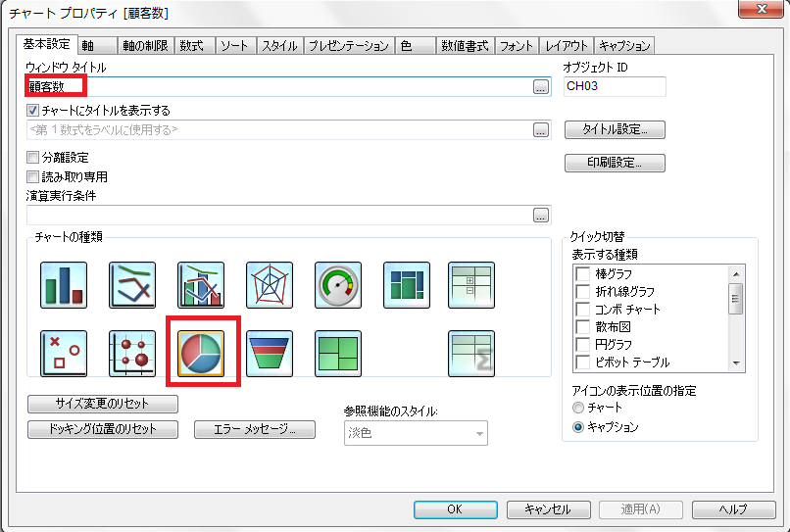This screenshot has width=790, height=532.
Task: Select the bar chart type icon
Action: [x=64, y=284]
